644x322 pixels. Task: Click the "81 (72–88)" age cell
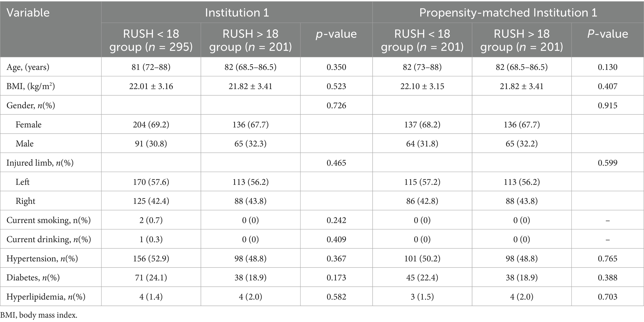151,67
